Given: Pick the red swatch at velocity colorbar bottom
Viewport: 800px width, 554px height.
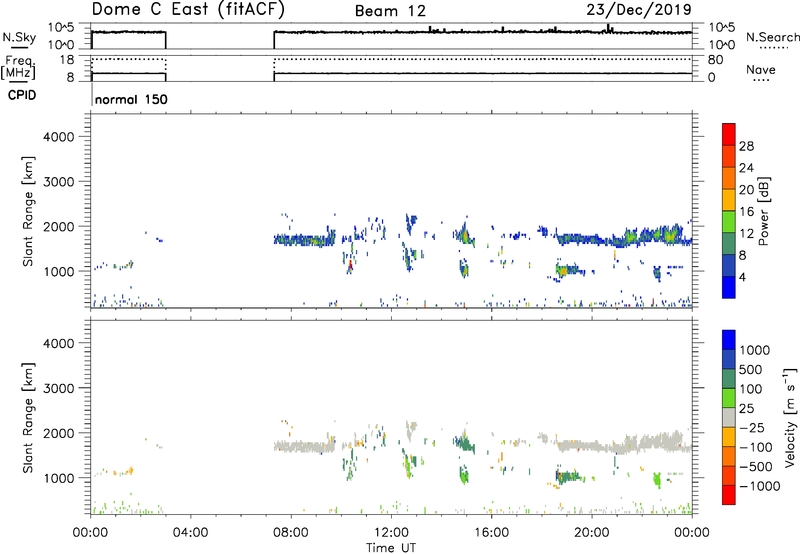Looking at the screenshot, I should [729, 495].
